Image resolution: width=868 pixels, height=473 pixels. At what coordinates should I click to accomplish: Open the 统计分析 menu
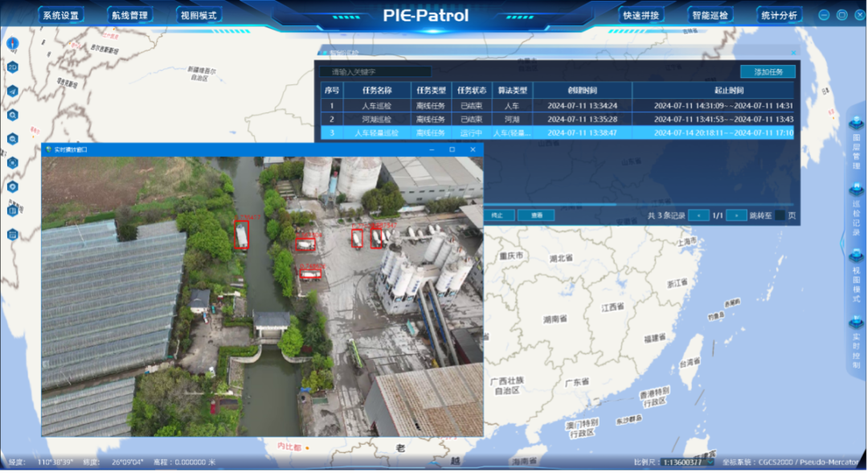pos(778,15)
